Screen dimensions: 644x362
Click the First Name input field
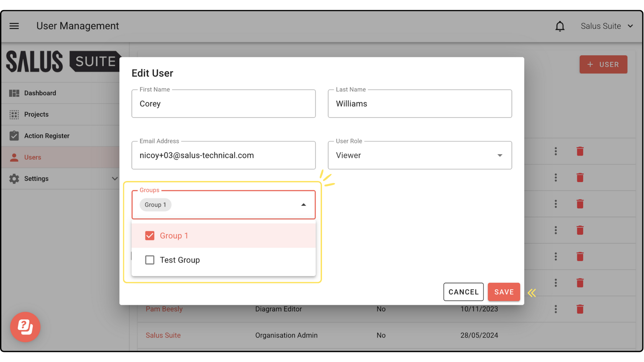[223, 104]
